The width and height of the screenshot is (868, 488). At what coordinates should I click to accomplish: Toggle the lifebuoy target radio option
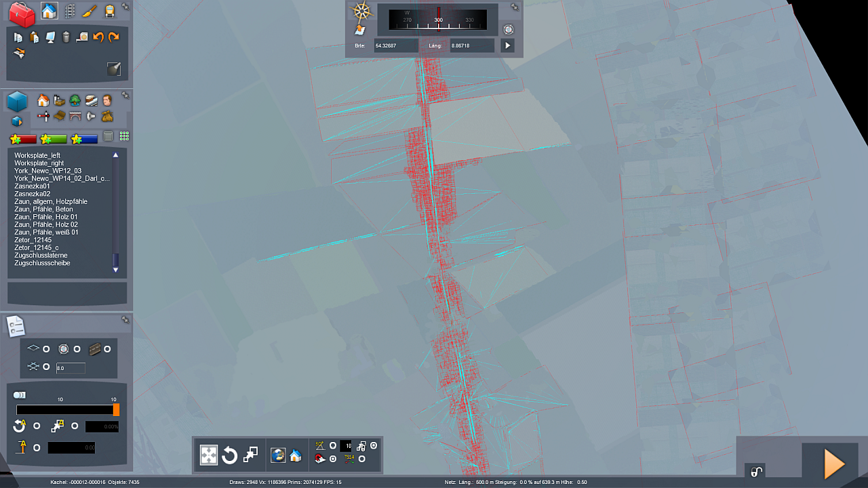(77, 349)
